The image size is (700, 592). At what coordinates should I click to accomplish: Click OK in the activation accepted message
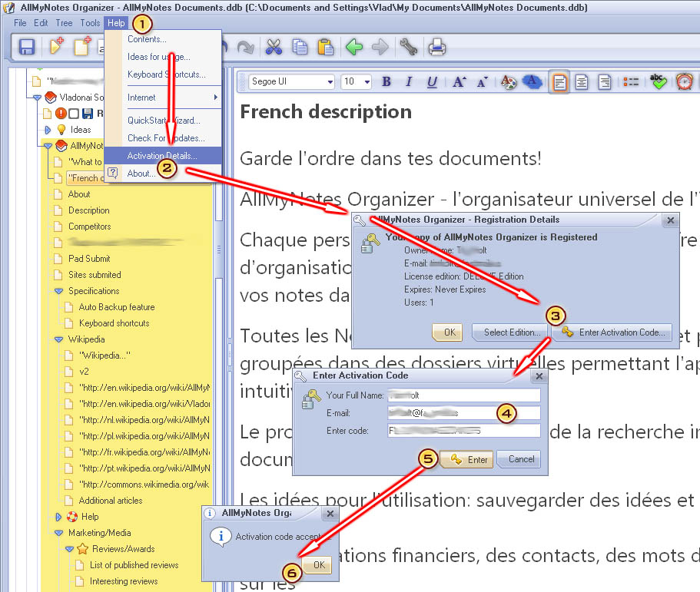click(x=317, y=565)
